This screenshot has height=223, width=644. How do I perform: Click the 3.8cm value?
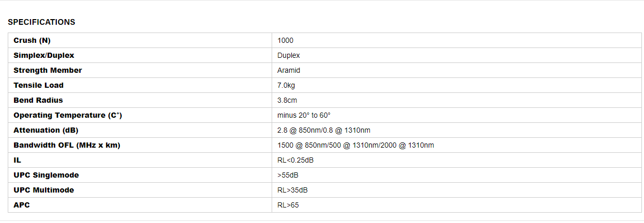pos(287,100)
